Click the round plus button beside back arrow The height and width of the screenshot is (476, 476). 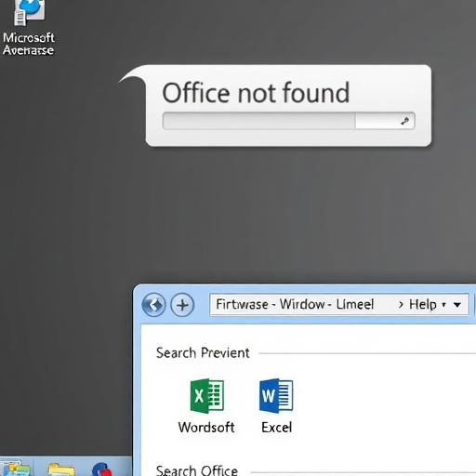182,305
